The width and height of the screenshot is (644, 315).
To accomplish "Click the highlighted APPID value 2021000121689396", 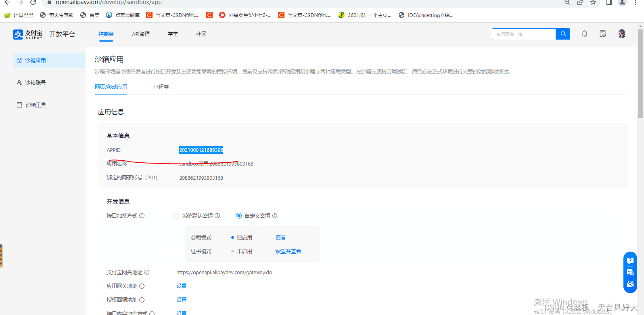I will click(201, 150).
